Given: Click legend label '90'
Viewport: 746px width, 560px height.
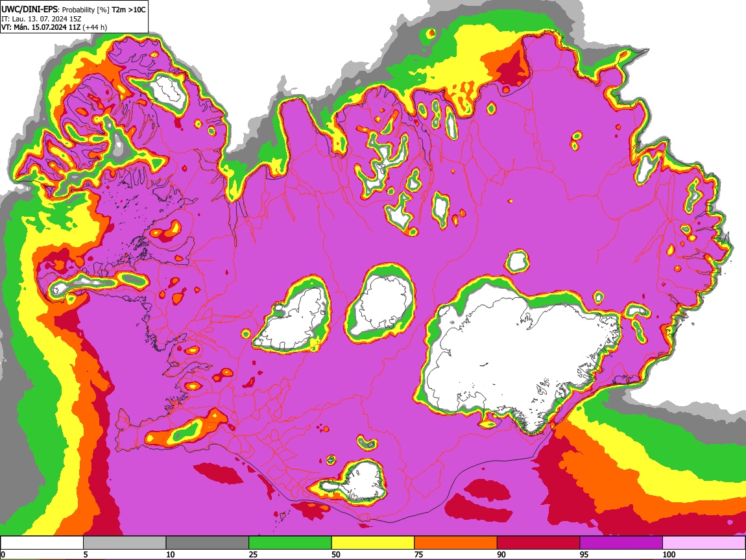Looking at the screenshot, I should tap(501, 554).
